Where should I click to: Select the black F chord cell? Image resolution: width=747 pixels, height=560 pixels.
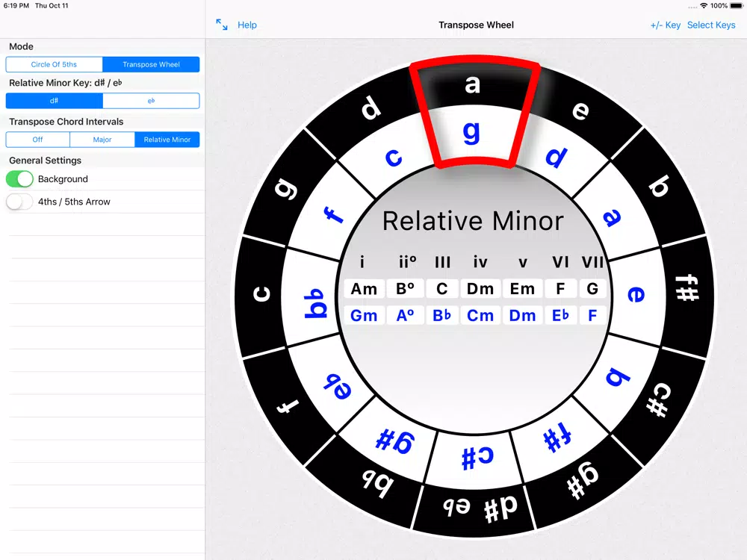click(x=560, y=288)
